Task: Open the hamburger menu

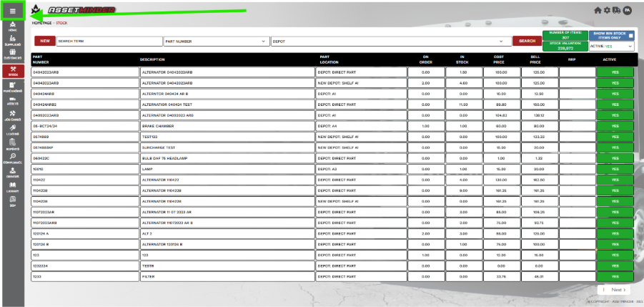Action: pyautogui.click(x=12, y=11)
